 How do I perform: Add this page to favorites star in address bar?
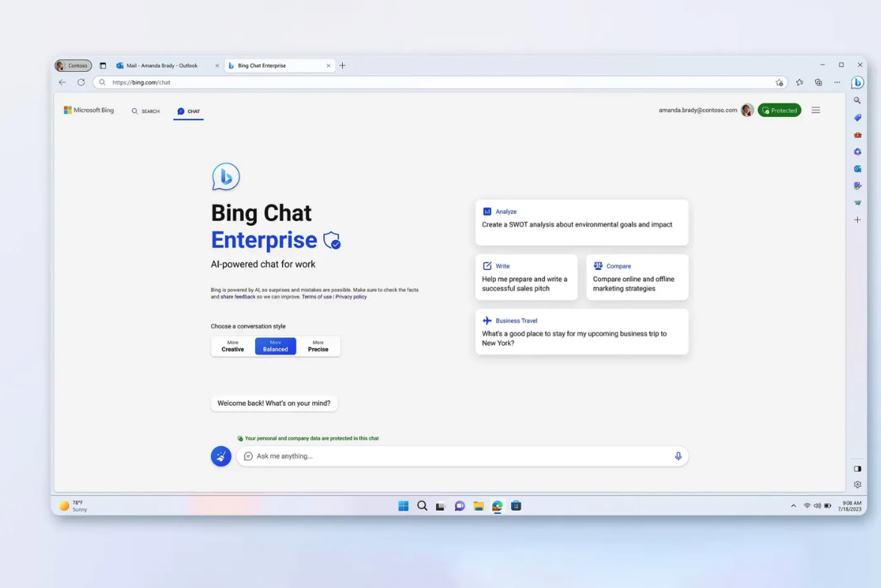click(x=779, y=82)
